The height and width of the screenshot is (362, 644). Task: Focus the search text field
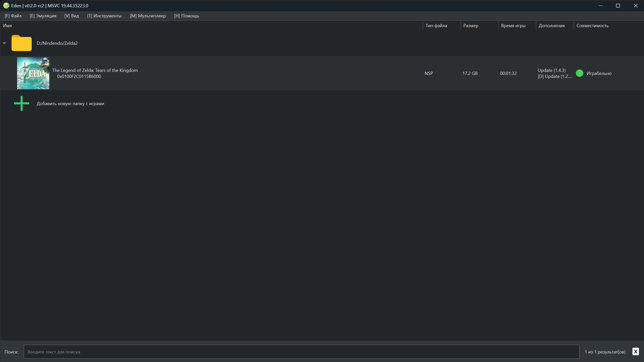tap(301, 352)
